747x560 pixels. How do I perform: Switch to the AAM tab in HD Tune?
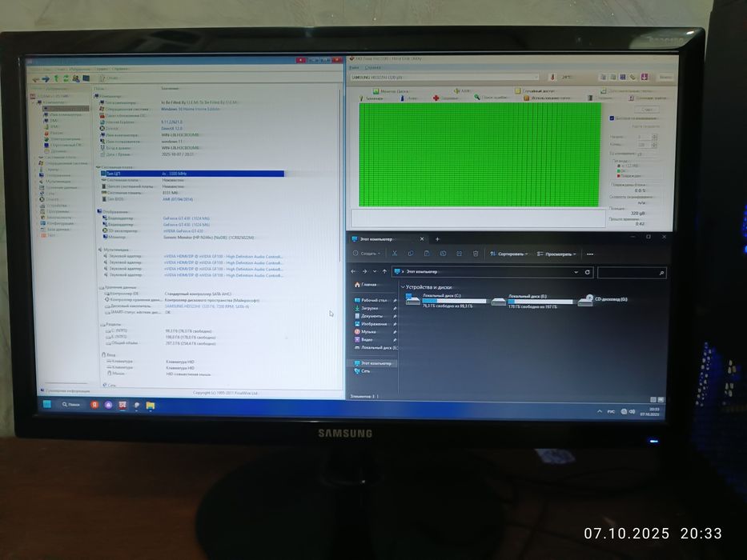coord(462,91)
